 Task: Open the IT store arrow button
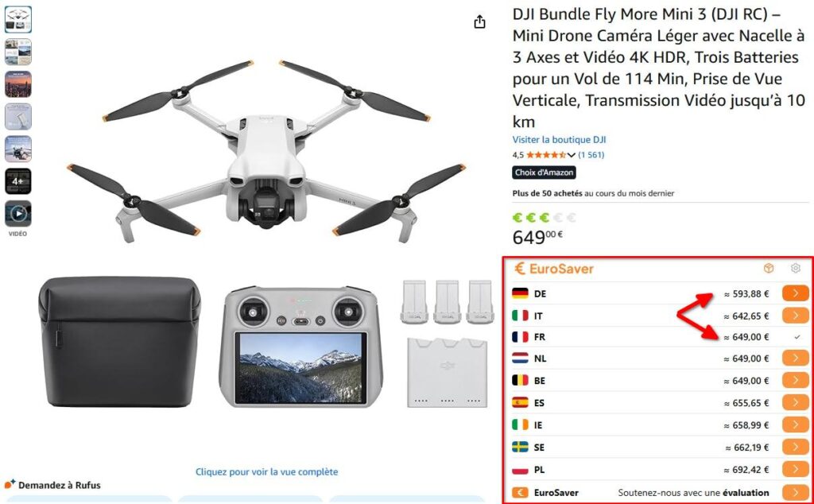point(796,315)
